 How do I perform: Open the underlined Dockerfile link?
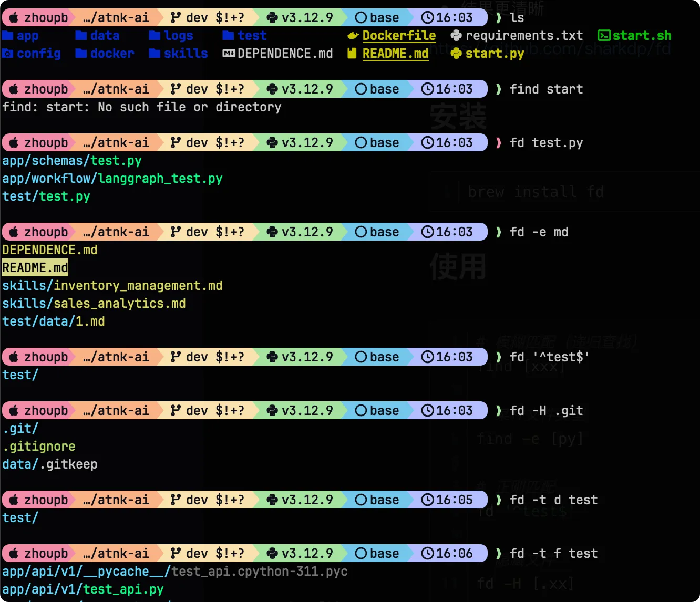[399, 36]
